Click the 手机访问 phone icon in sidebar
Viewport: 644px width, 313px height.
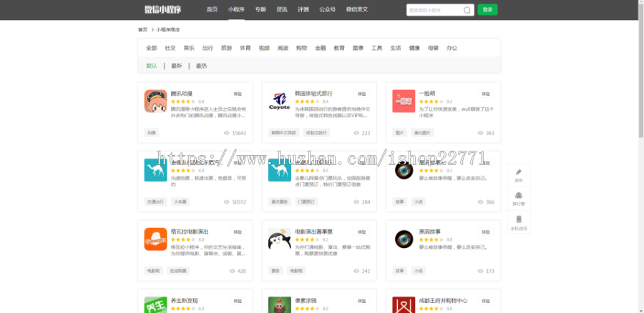tap(519, 219)
